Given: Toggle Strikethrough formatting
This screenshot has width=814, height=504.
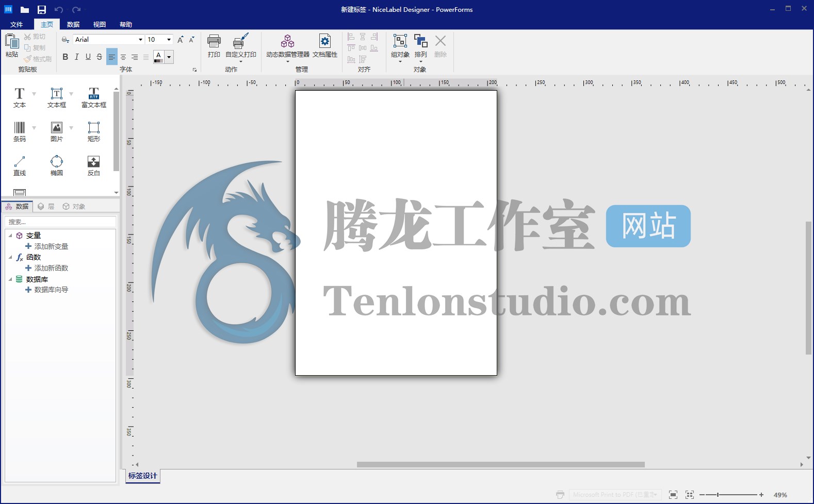Looking at the screenshot, I should coord(100,57).
